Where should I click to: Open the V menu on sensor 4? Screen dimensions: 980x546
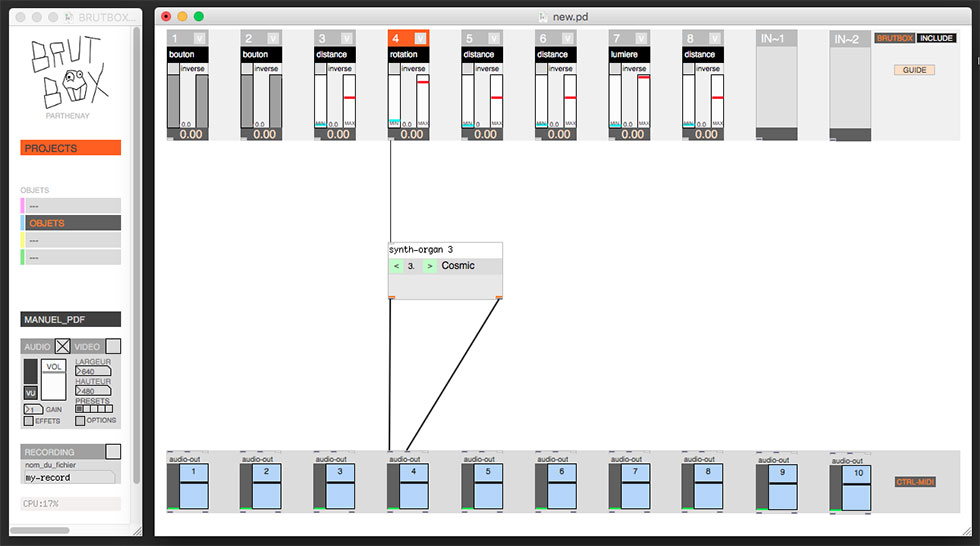point(421,39)
